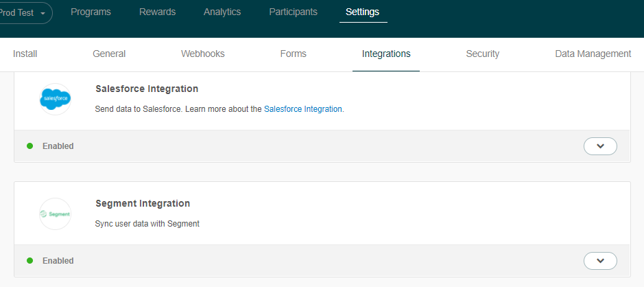
Task: Click Enabled text in Segment card
Action: coord(58,261)
